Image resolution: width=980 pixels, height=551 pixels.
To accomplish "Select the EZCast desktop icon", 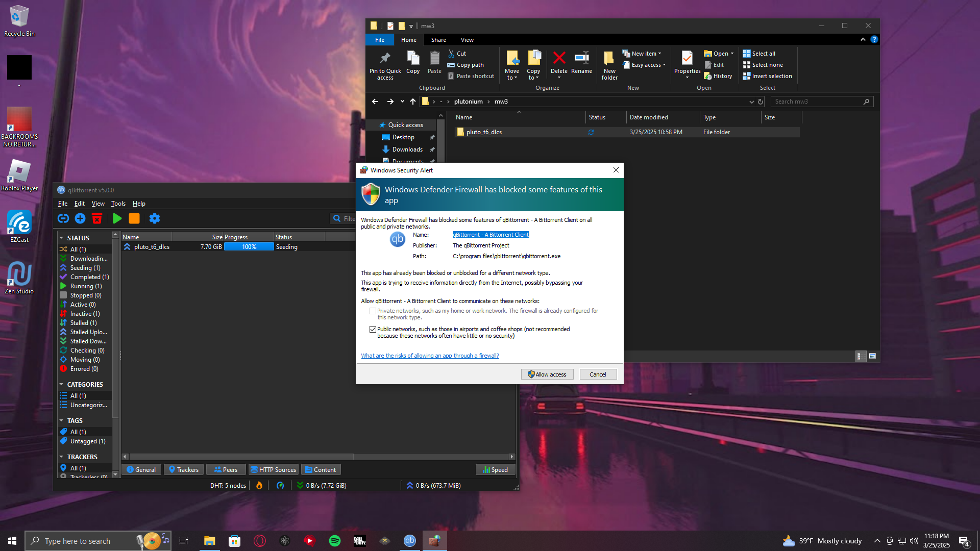I will coord(19,227).
